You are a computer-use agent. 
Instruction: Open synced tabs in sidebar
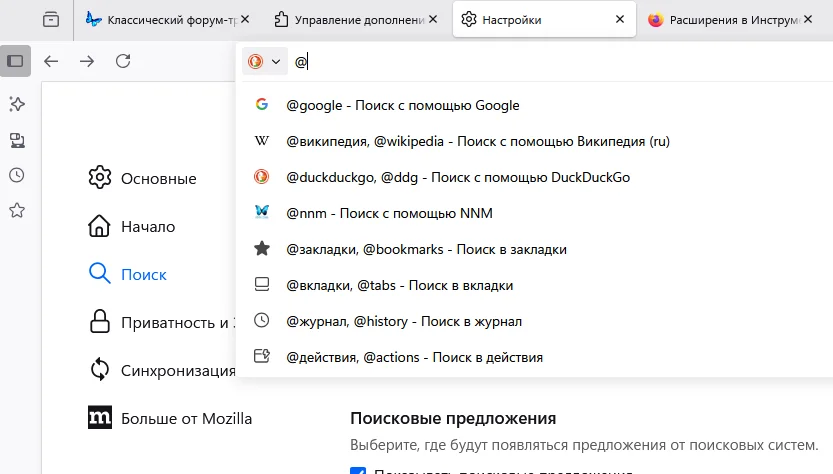pyautogui.click(x=16, y=140)
